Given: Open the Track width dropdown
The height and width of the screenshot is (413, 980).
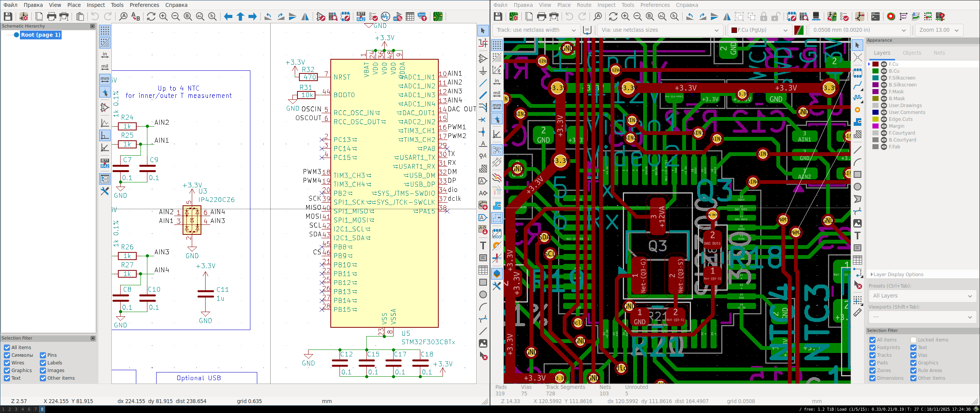Looking at the screenshot, I should [536, 30].
